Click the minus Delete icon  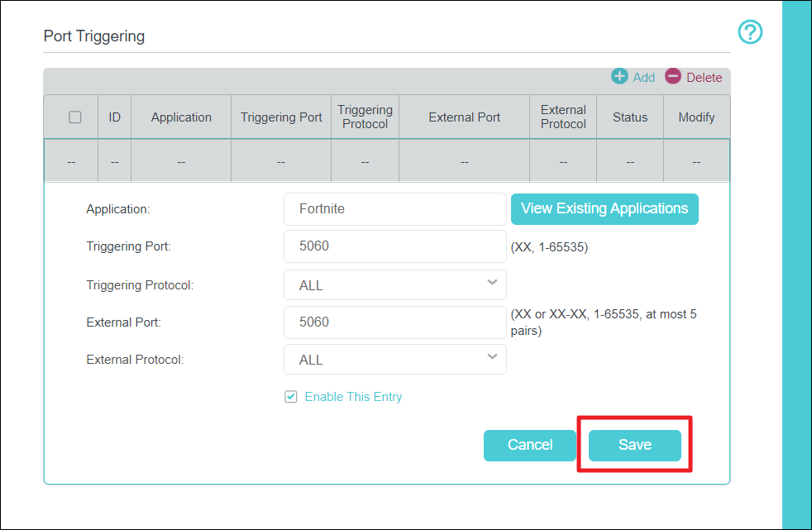pos(673,77)
